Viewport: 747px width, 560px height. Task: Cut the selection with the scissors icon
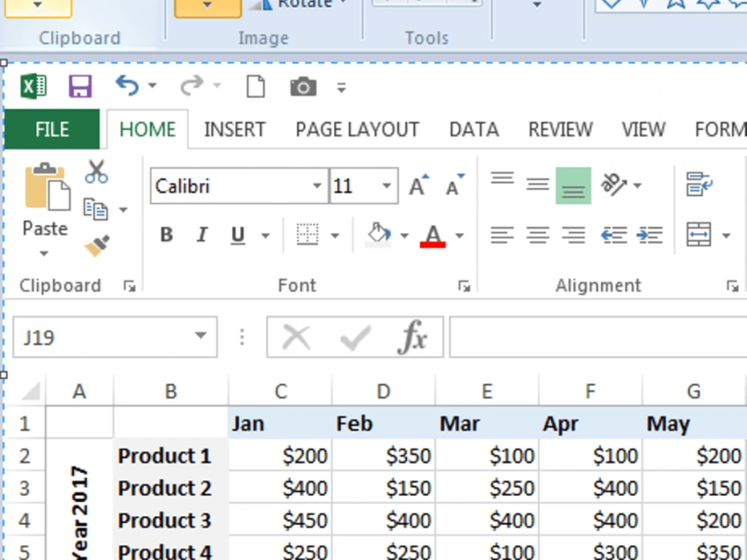tap(98, 171)
